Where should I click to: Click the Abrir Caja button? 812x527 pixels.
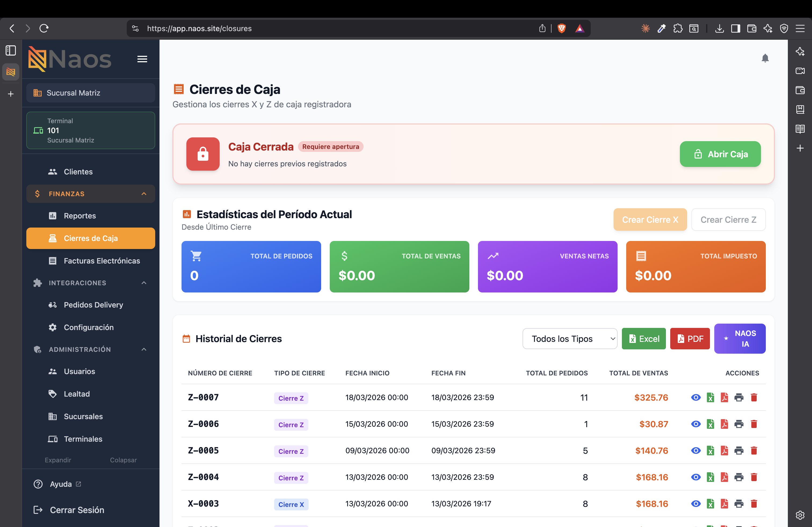click(x=720, y=154)
